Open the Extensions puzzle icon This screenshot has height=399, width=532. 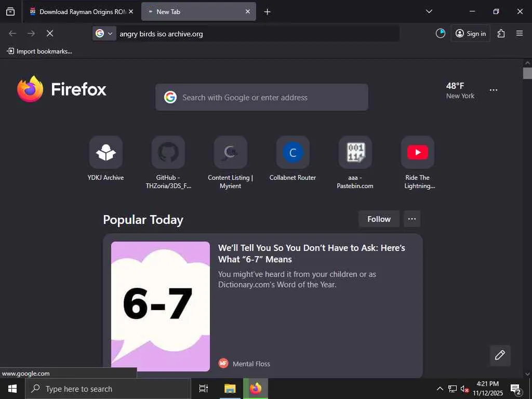[501, 33]
